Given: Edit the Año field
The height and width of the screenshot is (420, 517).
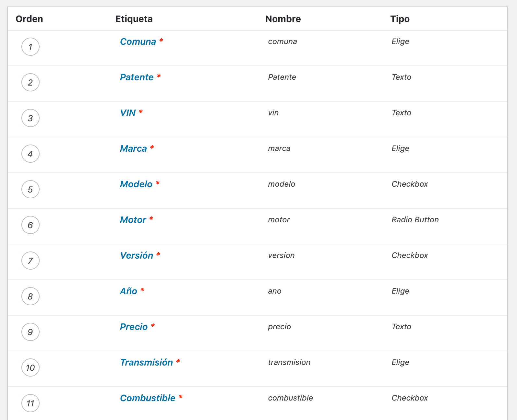Looking at the screenshot, I should pyautogui.click(x=128, y=291).
